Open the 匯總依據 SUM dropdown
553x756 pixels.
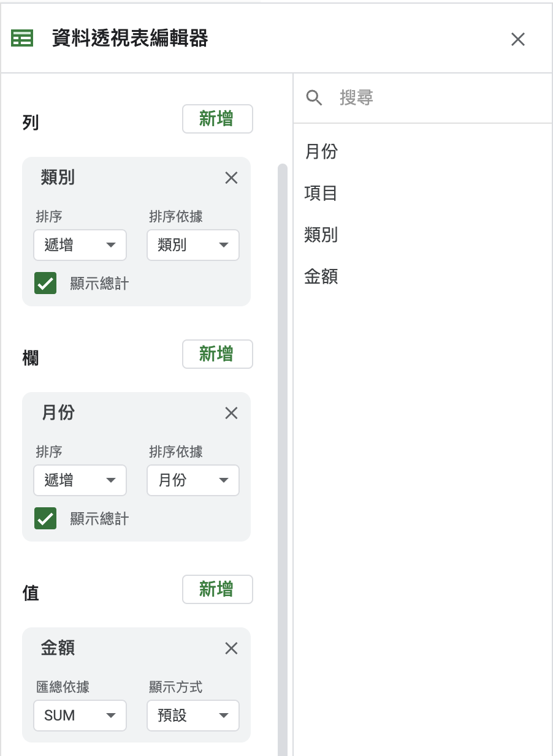point(80,715)
